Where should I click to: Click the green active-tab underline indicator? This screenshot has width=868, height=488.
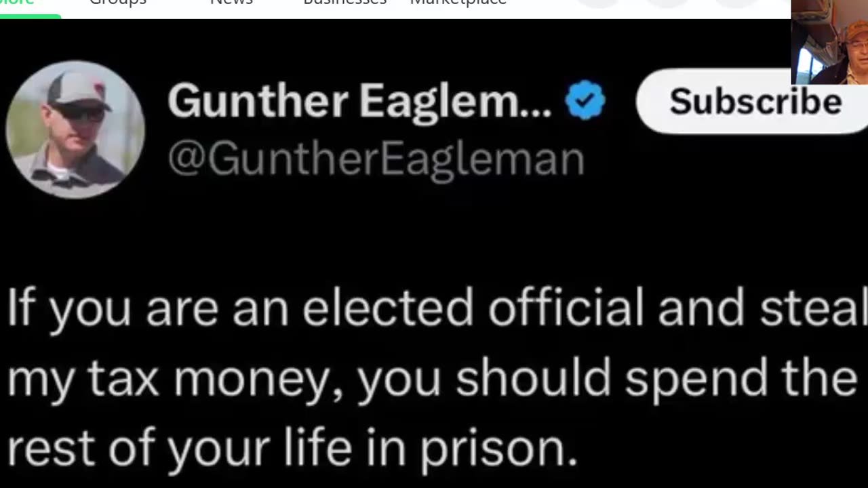click(x=30, y=16)
